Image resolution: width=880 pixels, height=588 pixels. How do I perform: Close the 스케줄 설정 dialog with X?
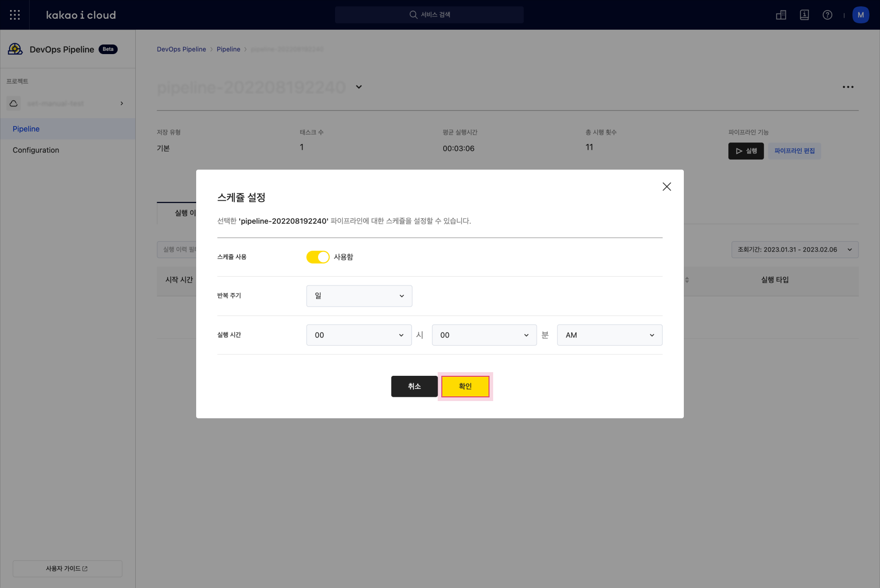click(x=666, y=187)
